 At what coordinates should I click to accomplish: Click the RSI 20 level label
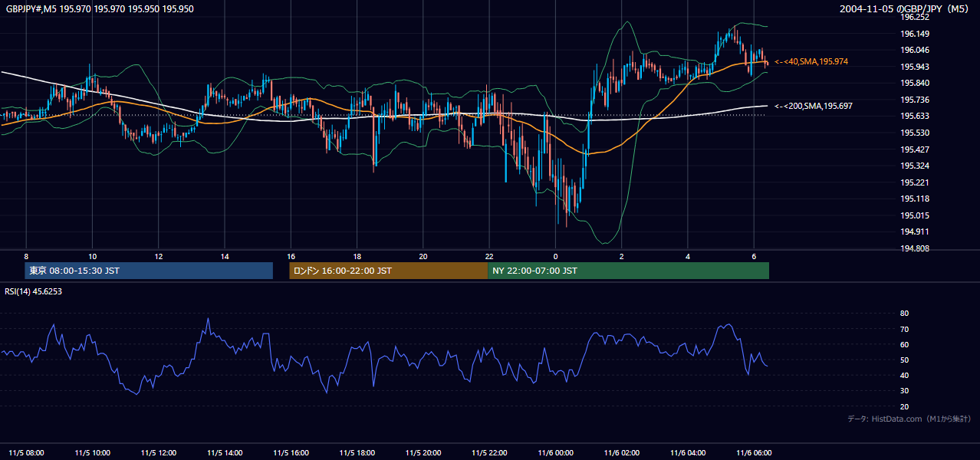point(905,406)
